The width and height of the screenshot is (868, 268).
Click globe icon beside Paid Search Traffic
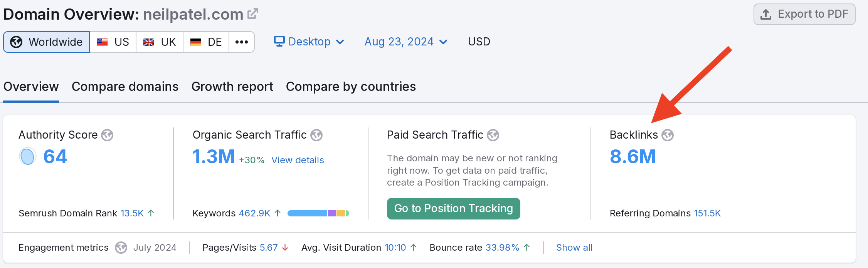pyautogui.click(x=493, y=135)
